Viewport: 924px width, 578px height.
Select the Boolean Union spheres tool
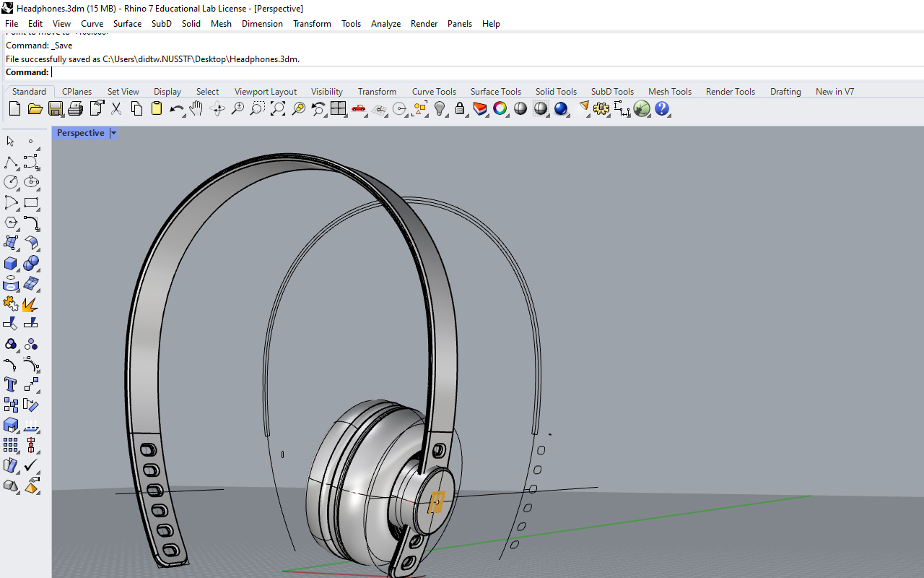coord(31,263)
